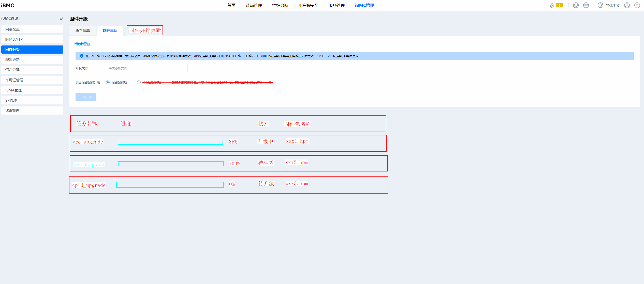Image resolution: width=644 pixels, height=284 pixels.
Task: Click the globe language icon
Action: (600, 5)
